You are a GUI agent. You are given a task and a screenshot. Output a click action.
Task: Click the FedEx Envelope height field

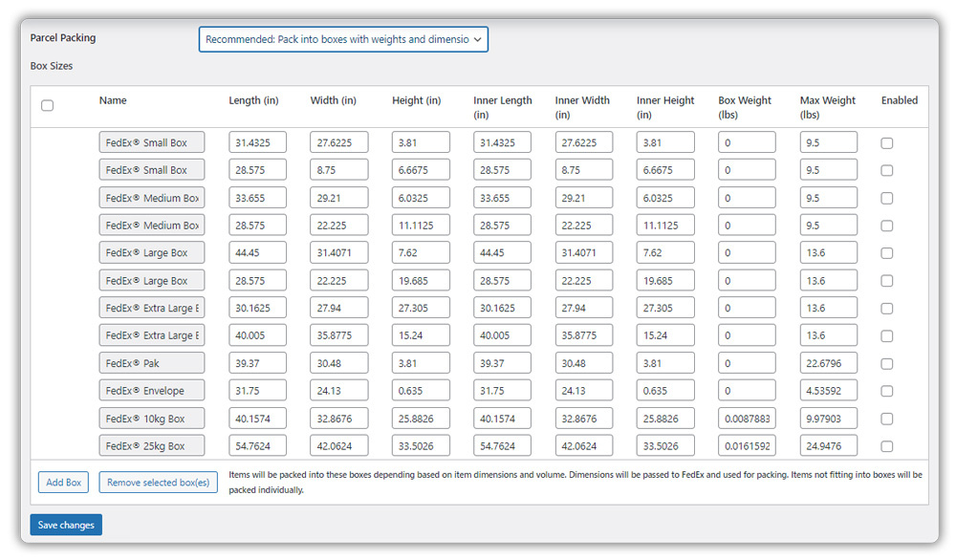click(x=420, y=391)
